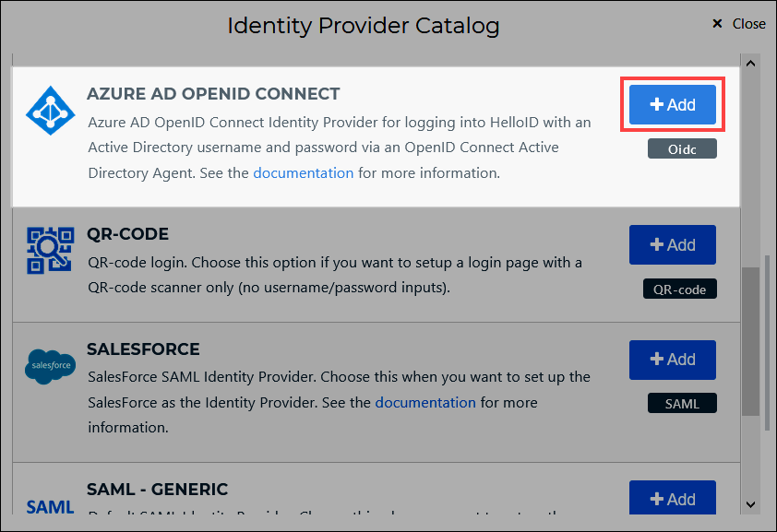Select the SALESFORCE heading
The image size is (777, 532).
[x=143, y=349]
